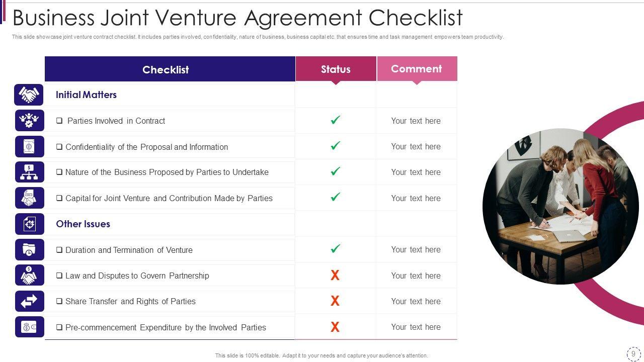Check the Parties Involved in Contract checkbox

pyautogui.click(x=59, y=121)
